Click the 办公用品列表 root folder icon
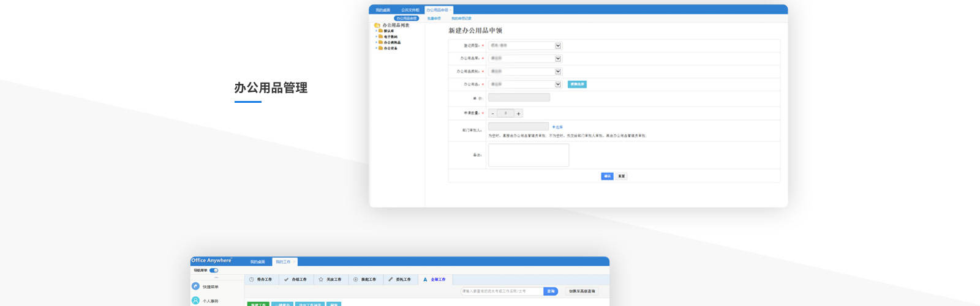Screen dimensions: 980x306 377,25
